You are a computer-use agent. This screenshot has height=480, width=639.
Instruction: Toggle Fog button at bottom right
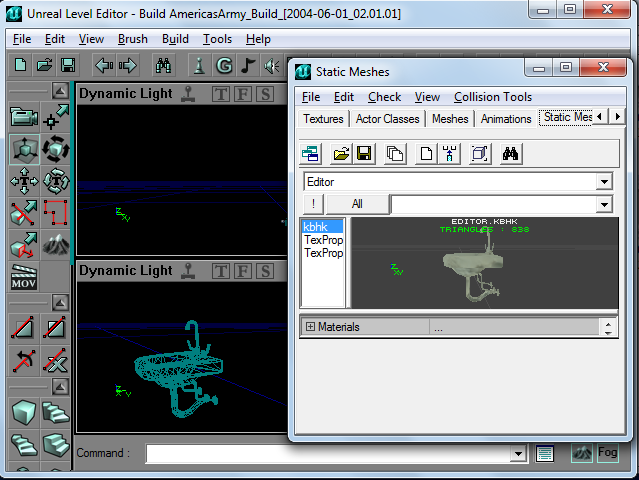(x=608, y=453)
